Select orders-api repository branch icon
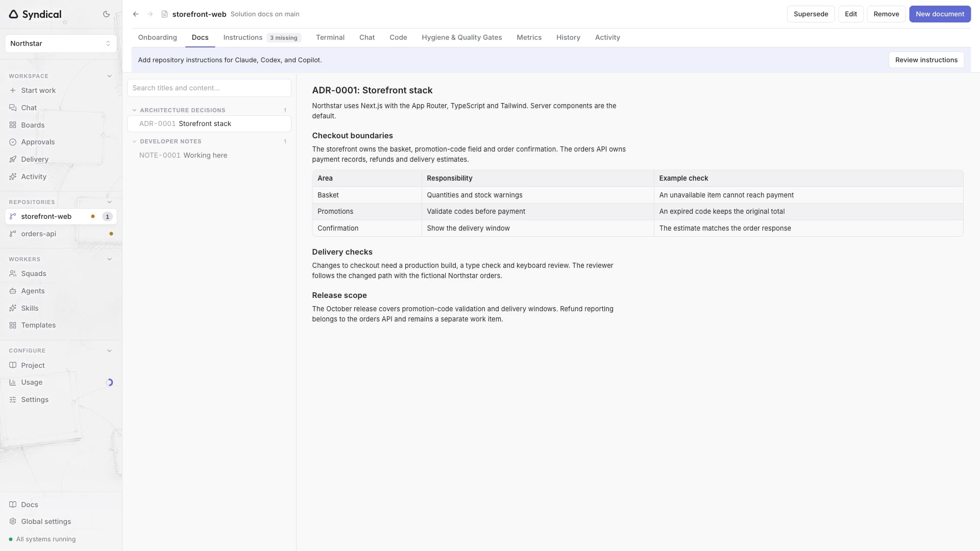 point(13,234)
